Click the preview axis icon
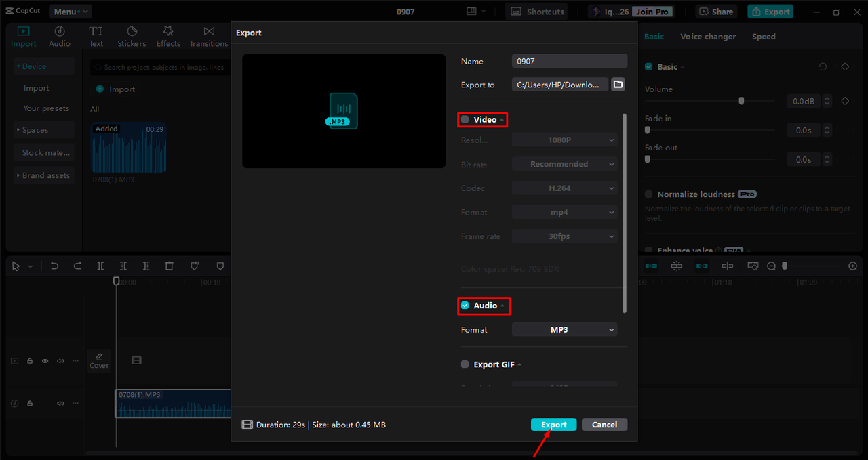Screen dimensions: 868x460 click(727, 266)
